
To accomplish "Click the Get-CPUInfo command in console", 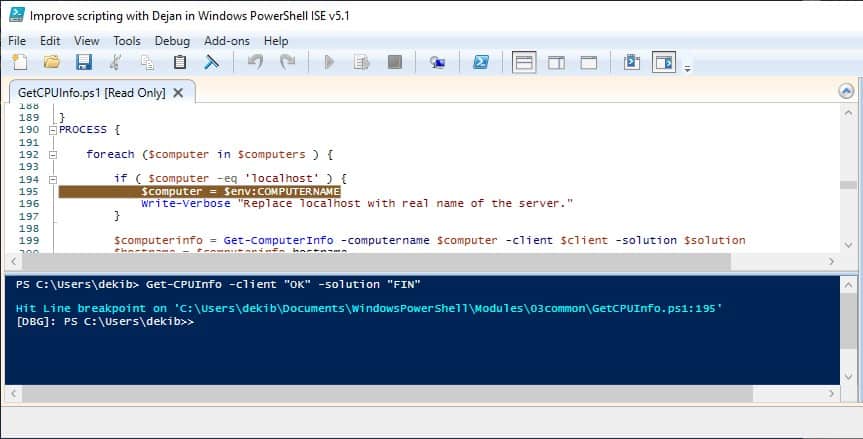I will [x=183, y=284].
